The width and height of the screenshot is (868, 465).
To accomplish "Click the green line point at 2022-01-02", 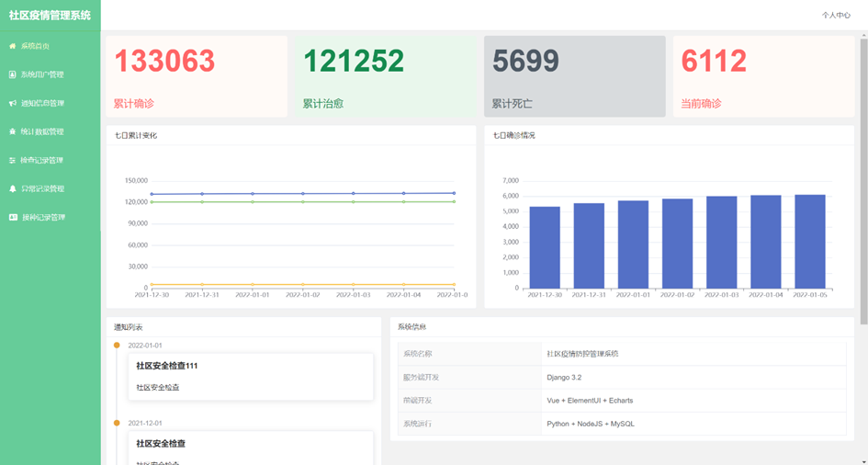I will pyautogui.click(x=303, y=202).
